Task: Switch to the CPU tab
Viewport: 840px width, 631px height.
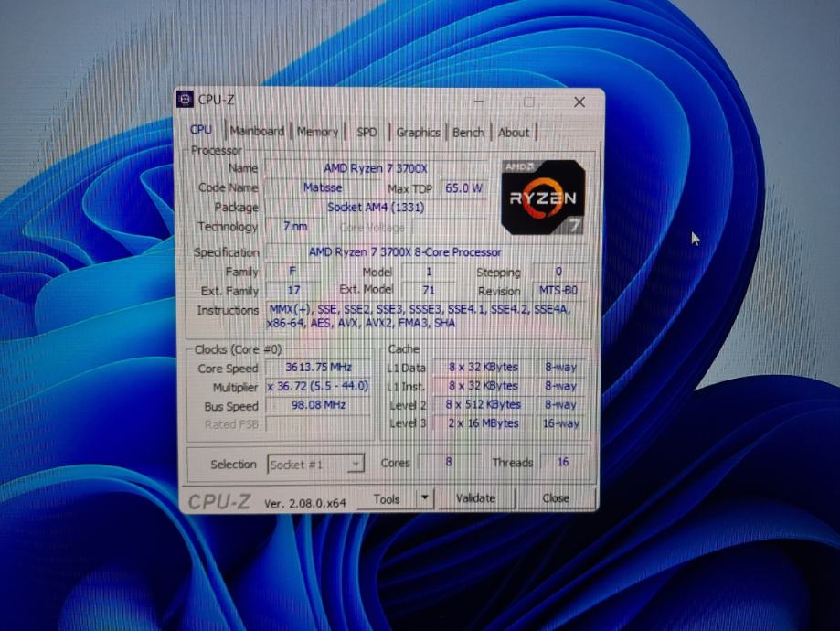Action: point(201,130)
